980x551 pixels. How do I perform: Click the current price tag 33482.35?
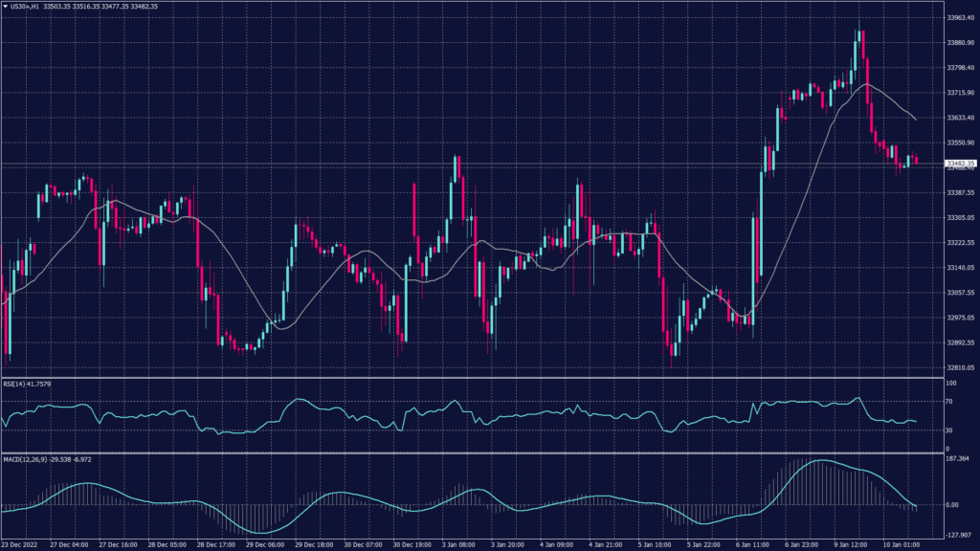pos(960,164)
